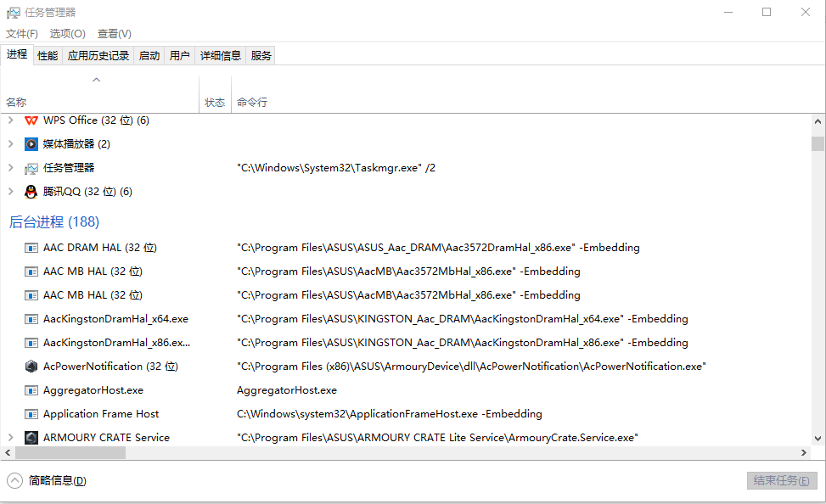Open the 选项(O) menu

(x=68, y=33)
